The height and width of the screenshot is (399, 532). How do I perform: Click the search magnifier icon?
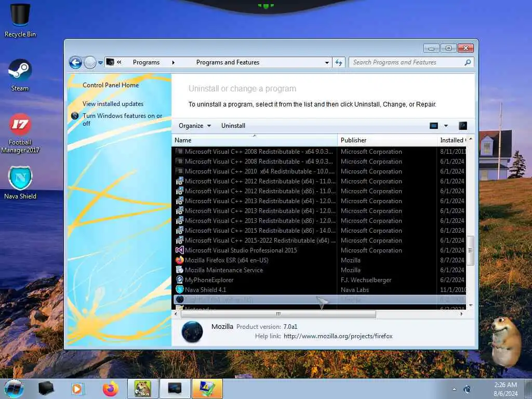(468, 62)
